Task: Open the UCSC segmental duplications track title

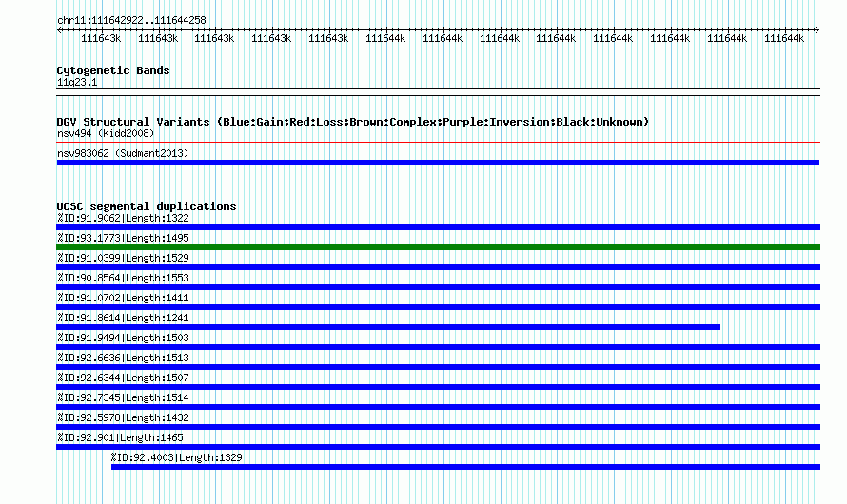Action: pos(147,206)
